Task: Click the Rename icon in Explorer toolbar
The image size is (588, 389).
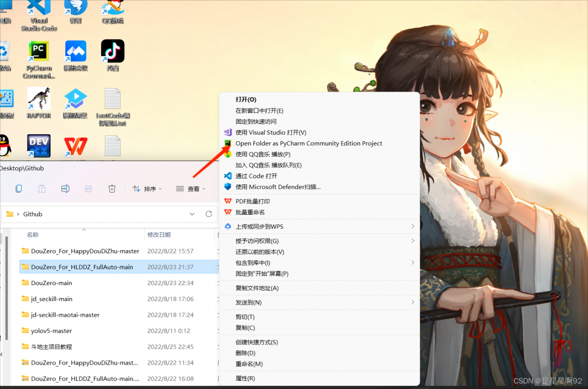Action: coord(65,189)
